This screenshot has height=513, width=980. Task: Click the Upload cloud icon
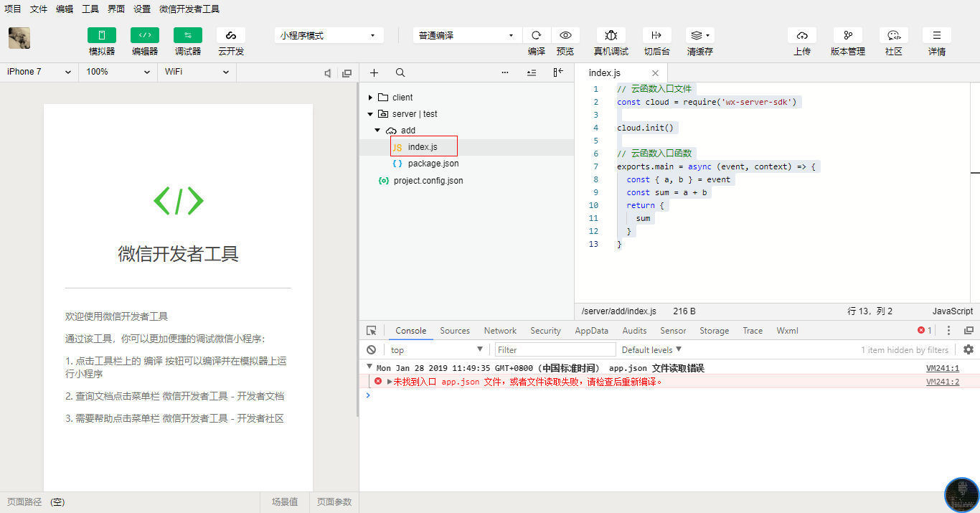click(802, 35)
